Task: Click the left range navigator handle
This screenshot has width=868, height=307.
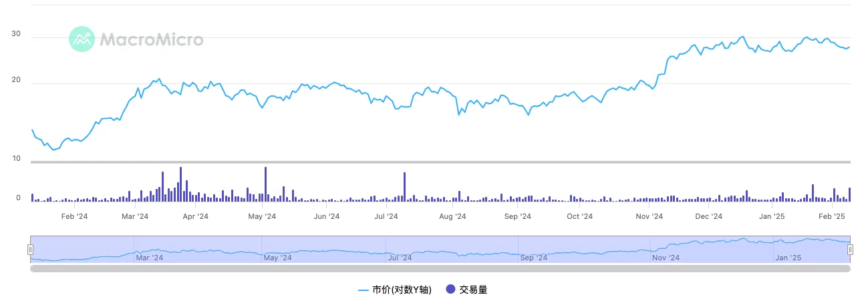Action: [30, 249]
